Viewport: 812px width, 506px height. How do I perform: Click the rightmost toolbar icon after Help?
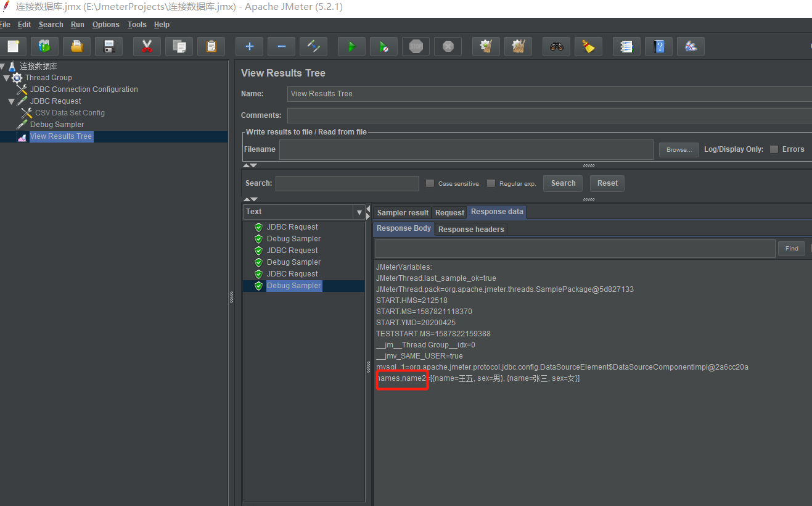pos(691,46)
